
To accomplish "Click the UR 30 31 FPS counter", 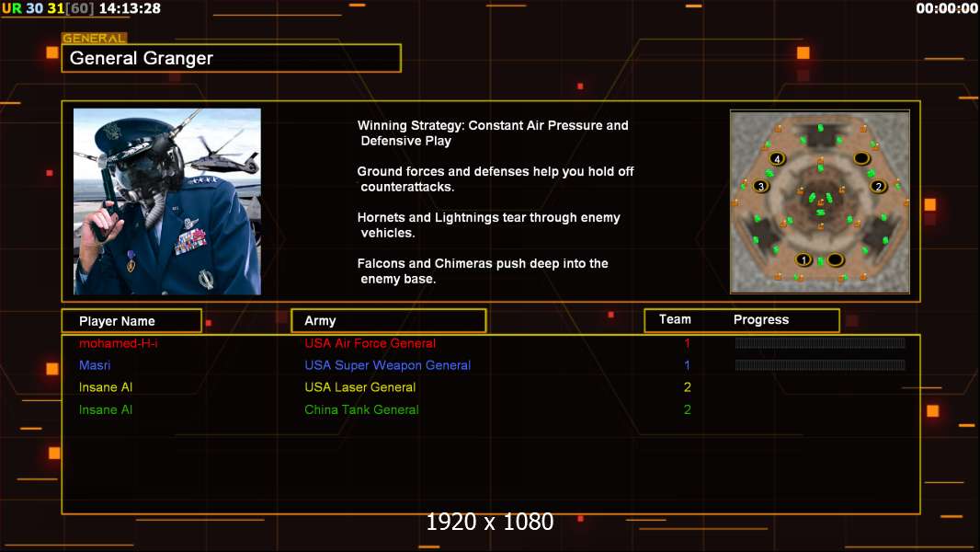I will point(48,9).
